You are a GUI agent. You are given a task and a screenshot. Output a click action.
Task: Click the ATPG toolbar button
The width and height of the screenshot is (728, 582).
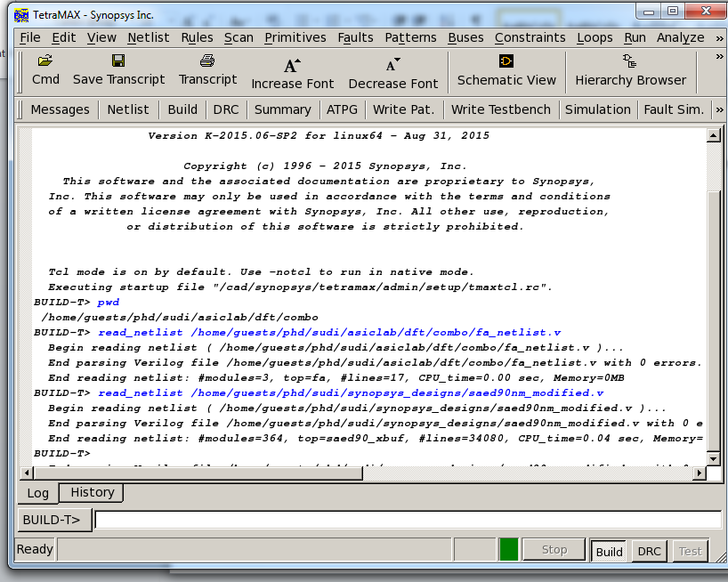coord(342,110)
